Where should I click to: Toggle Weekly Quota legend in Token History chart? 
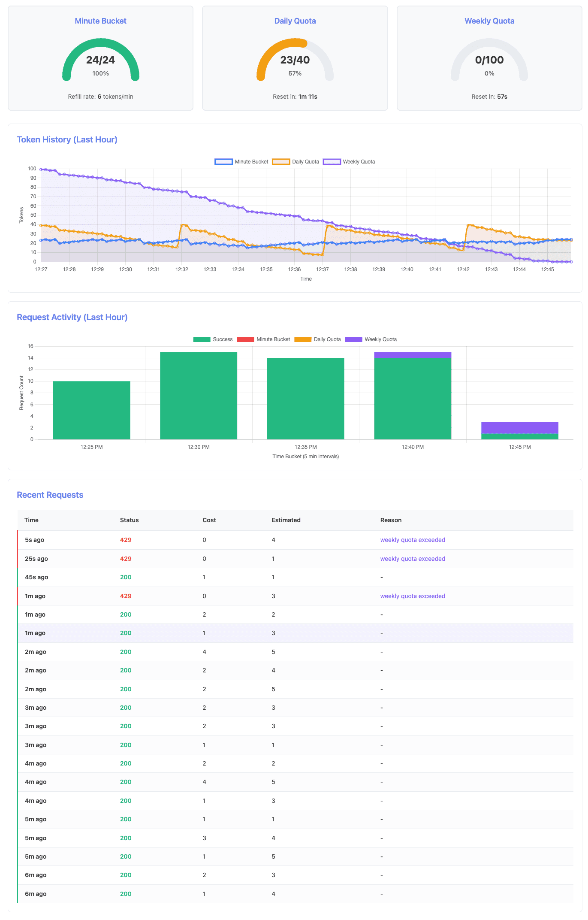point(349,162)
